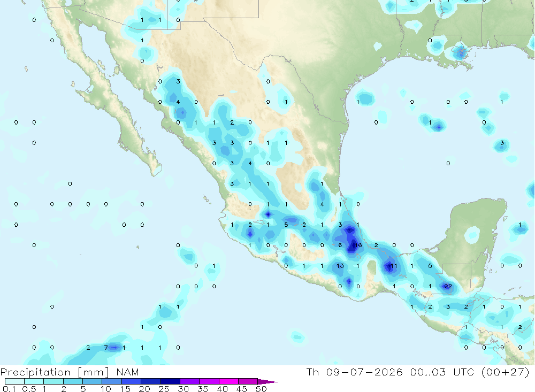Screen dimensions: 535x392
Task: Click the 20–25 mm dark blue legend swatch
Action: point(150,381)
